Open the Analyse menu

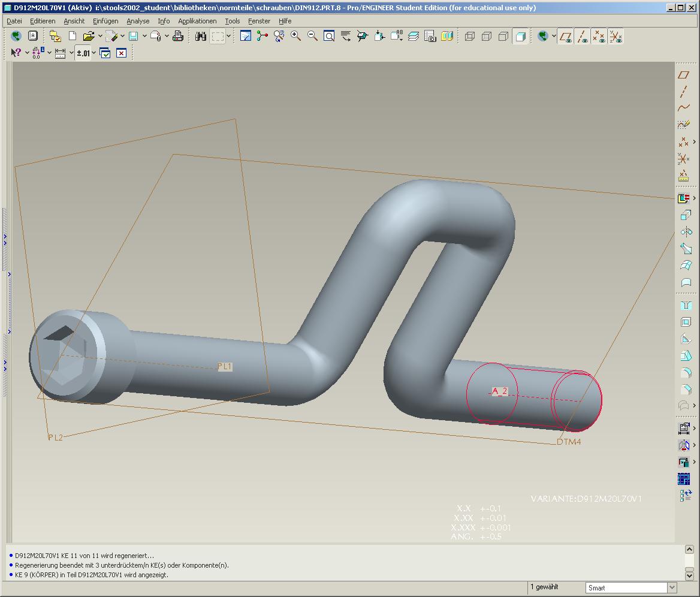click(x=138, y=21)
